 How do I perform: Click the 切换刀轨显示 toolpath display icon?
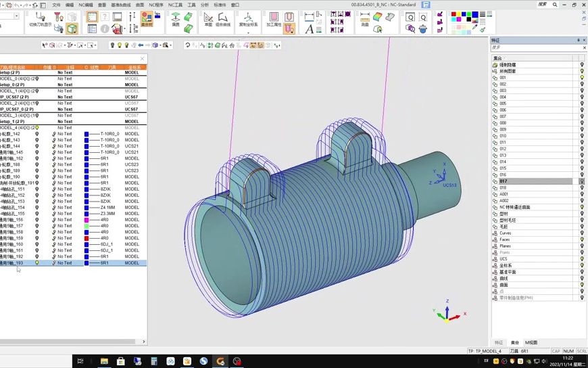pyautogui.click(x=39, y=17)
